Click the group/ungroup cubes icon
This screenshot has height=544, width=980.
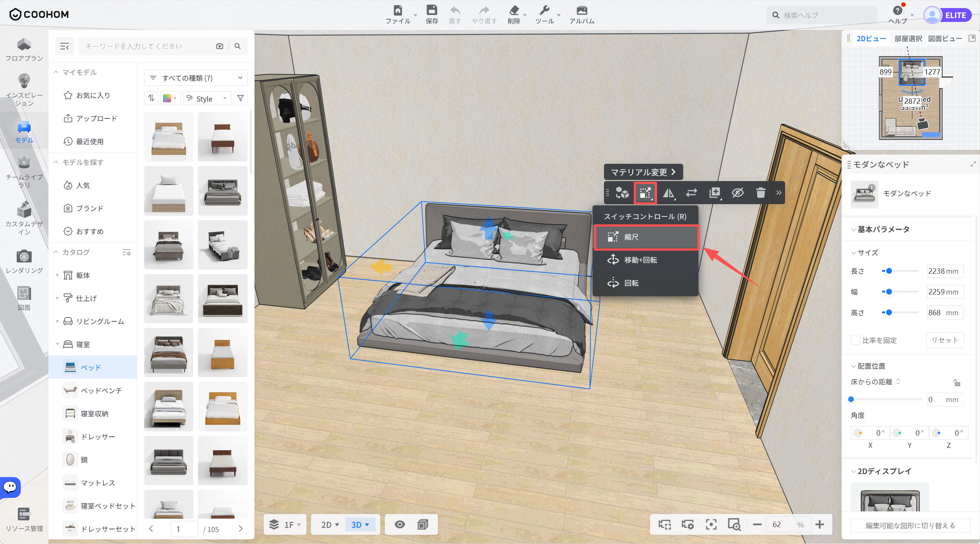click(622, 193)
